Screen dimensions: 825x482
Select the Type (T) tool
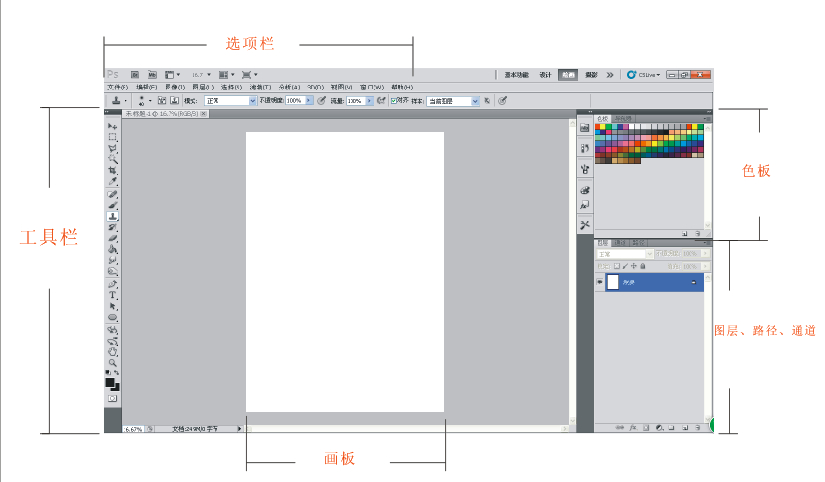(x=113, y=296)
